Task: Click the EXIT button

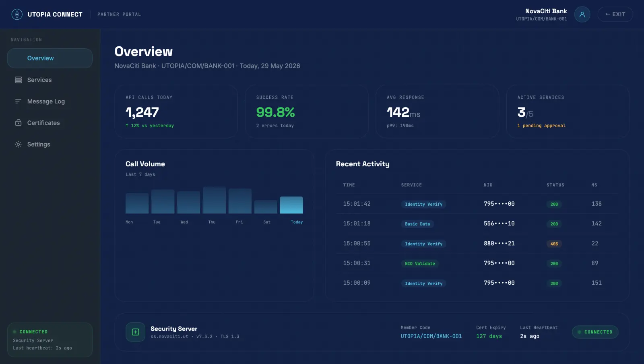Action: coord(615,14)
